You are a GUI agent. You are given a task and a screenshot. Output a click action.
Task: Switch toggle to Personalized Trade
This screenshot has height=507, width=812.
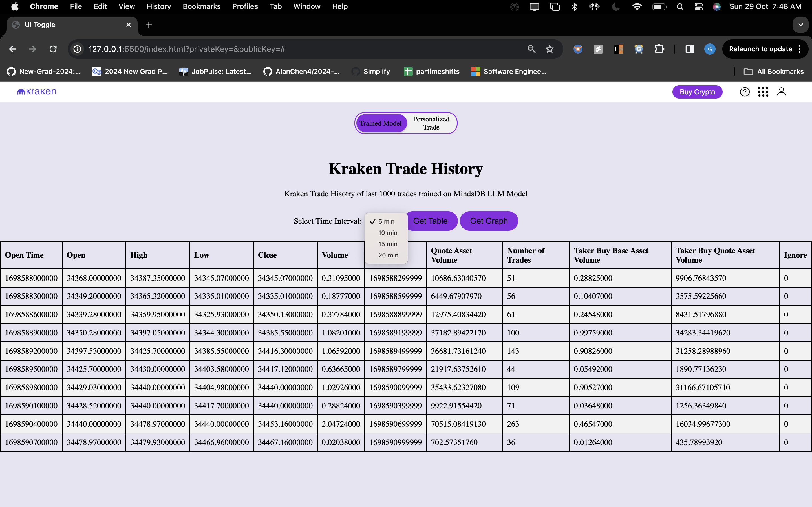coord(431,123)
